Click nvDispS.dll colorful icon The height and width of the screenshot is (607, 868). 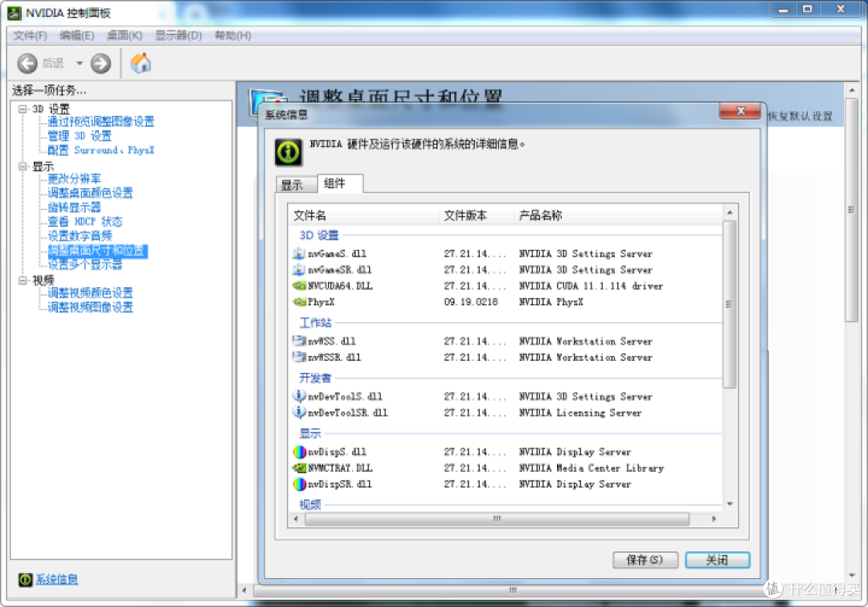(x=299, y=452)
